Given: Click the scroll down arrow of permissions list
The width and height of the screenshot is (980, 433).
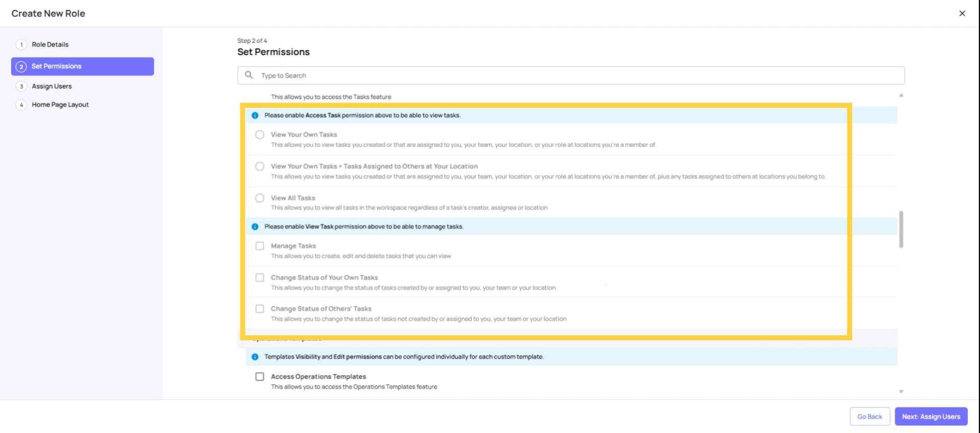Looking at the screenshot, I should pos(901,392).
